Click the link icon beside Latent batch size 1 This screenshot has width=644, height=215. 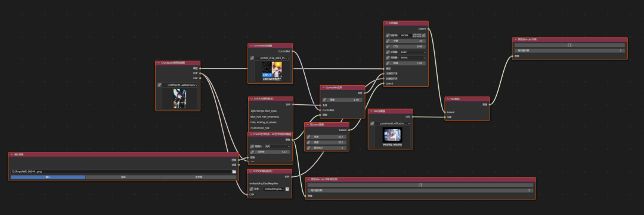click(308, 148)
